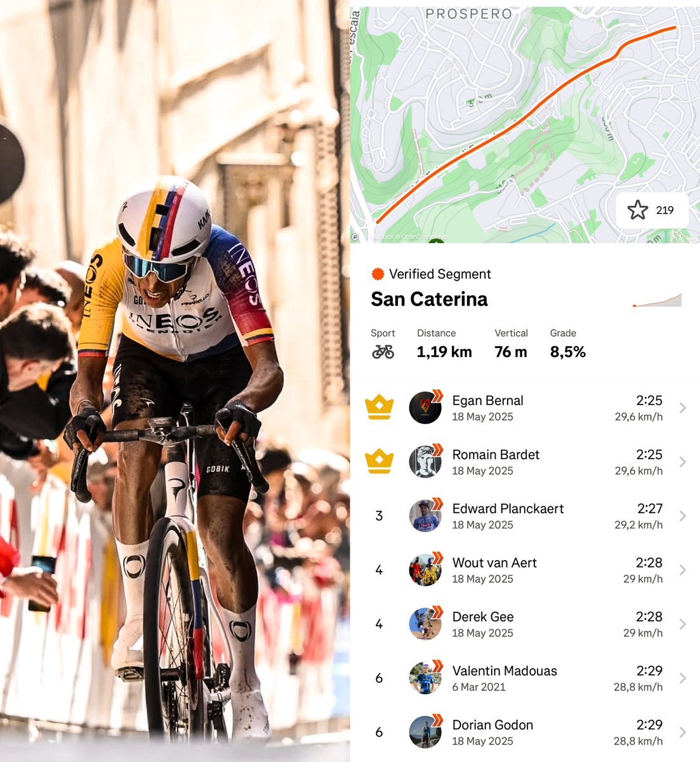Open Egan Bernal's profile avatar
Screen dimensions: 700x762
[425, 408]
